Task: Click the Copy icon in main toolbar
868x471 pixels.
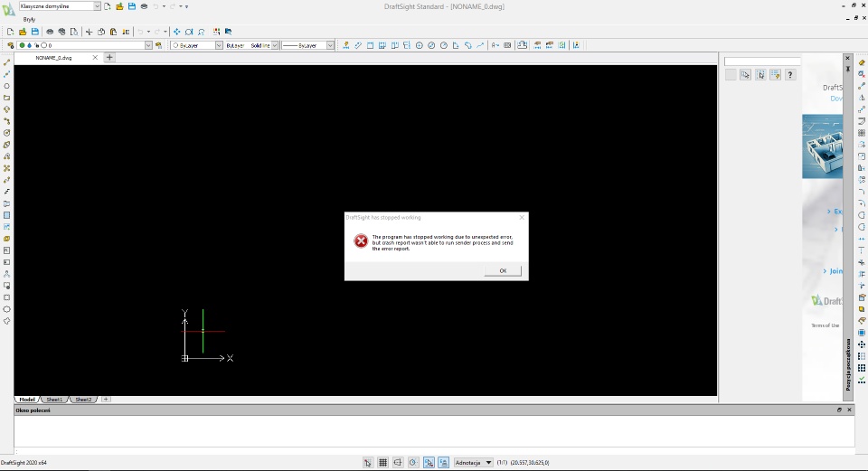Action: tap(101, 32)
